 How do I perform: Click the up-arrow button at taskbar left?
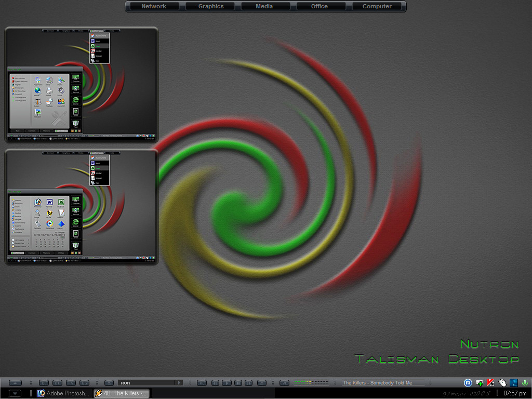pyautogui.click(x=15, y=383)
